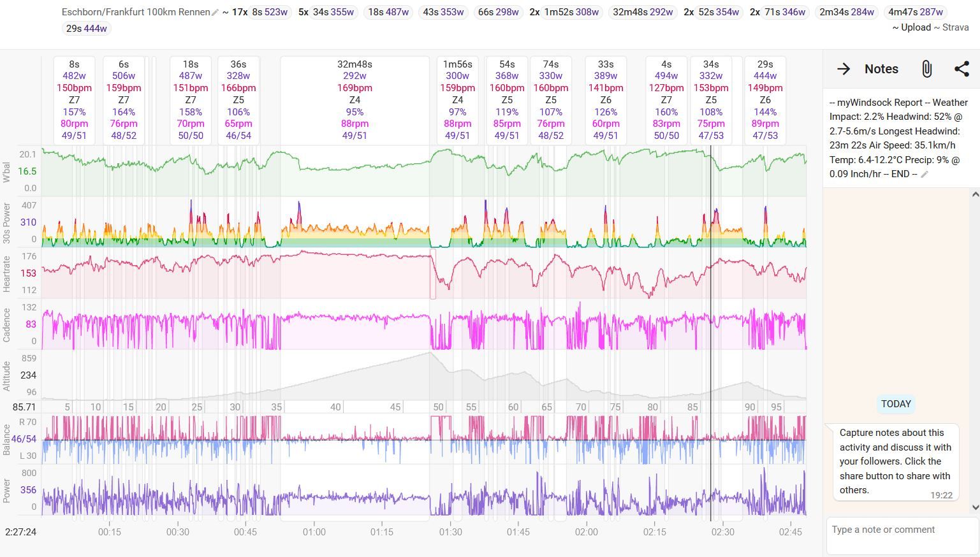Open the 54s 368w Z5 interval card

507,100
